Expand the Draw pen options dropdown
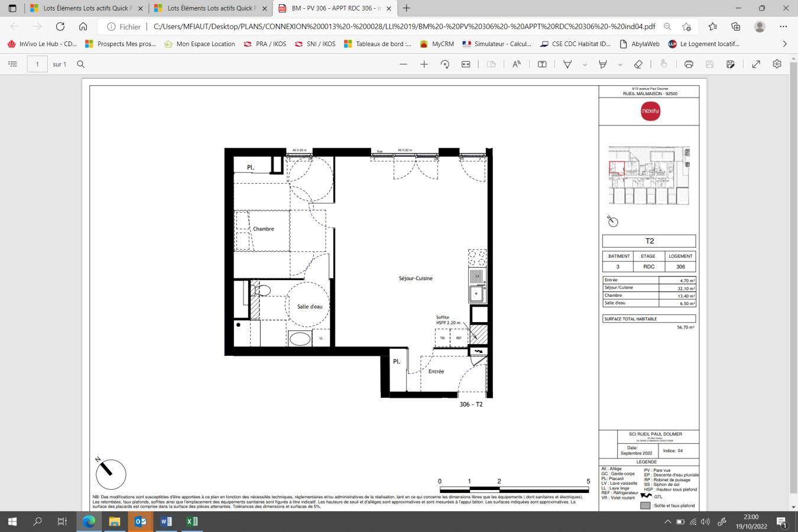The height and width of the screenshot is (532, 798). pyautogui.click(x=585, y=64)
